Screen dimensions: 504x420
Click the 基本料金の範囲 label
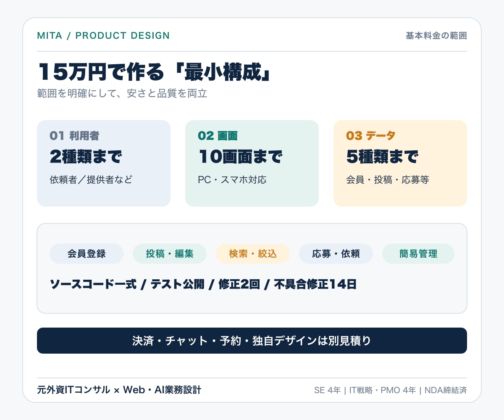coord(436,36)
